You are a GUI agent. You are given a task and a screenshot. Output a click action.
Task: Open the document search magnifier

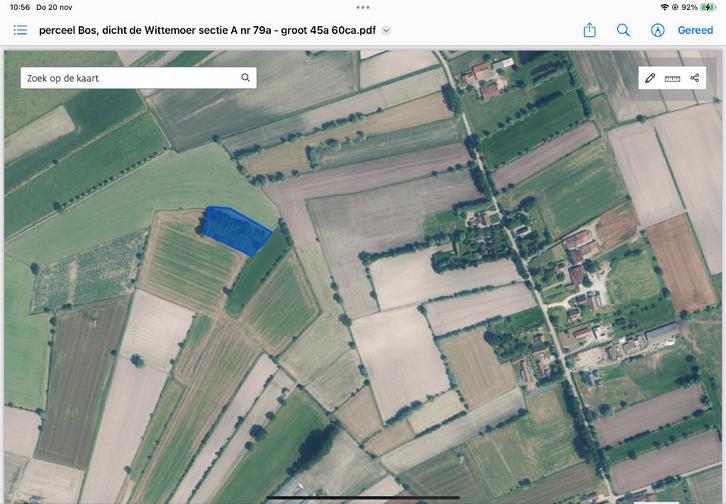pyautogui.click(x=623, y=31)
